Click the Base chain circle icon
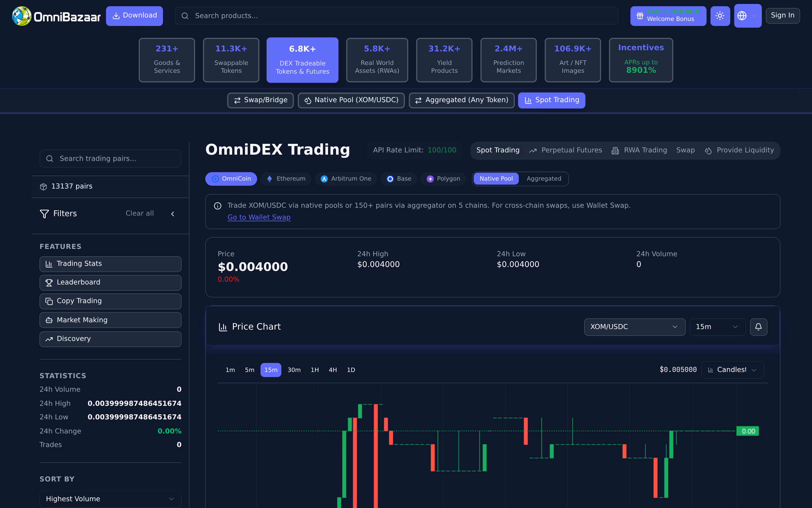Viewport: 812px width, 508px height. [x=390, y=179]
